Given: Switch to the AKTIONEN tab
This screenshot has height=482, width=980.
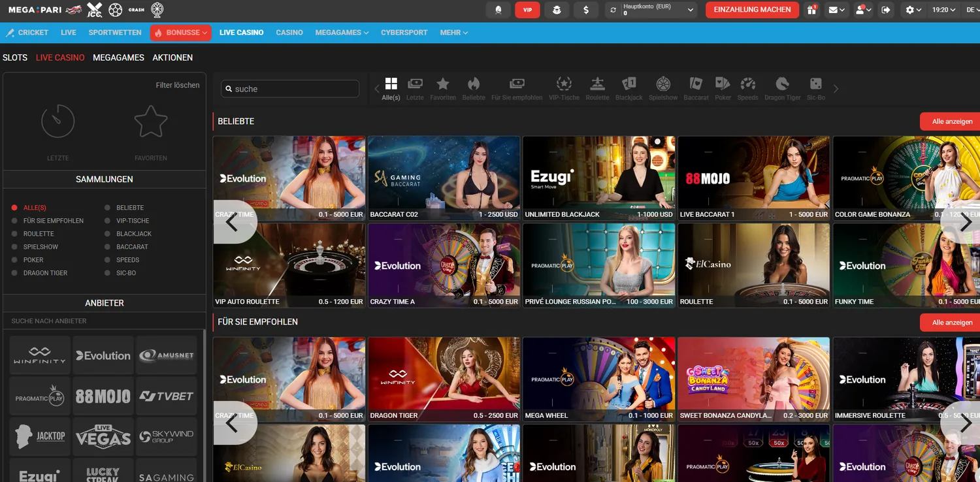Looking at the screenshot, I should [172, 57].
